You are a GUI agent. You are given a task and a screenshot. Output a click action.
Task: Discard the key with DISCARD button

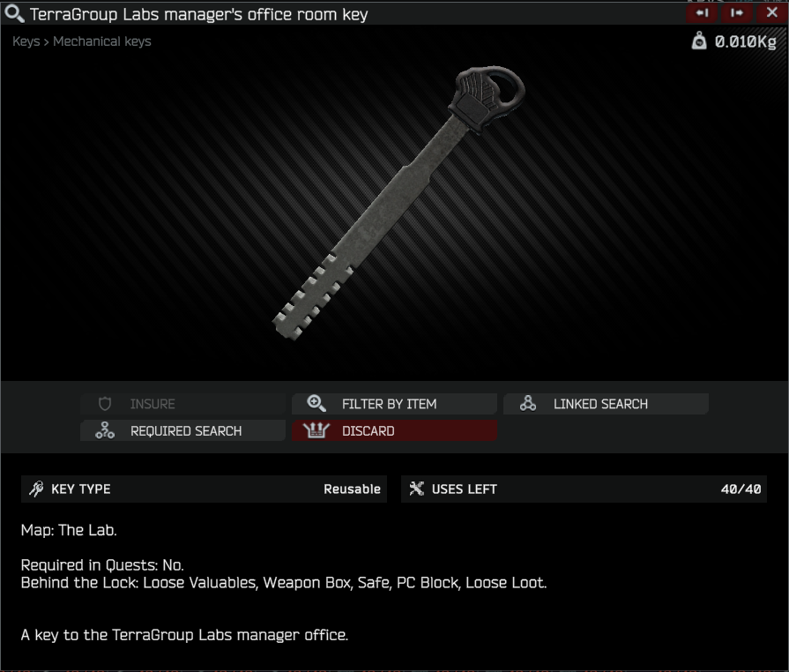(395, 430)
